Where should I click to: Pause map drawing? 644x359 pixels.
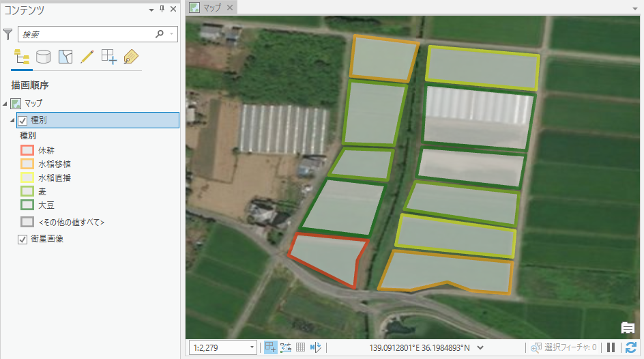click(x=611, y=347)
